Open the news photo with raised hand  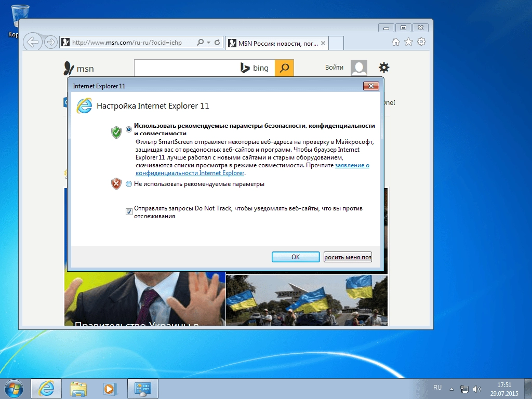click(x=145, y=299)
